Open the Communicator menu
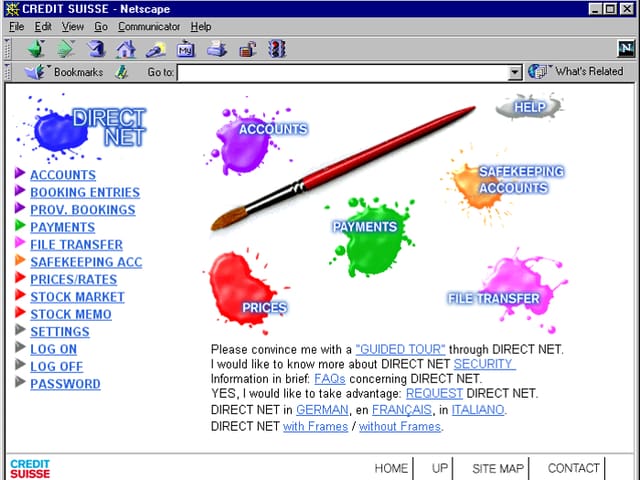 149,27
